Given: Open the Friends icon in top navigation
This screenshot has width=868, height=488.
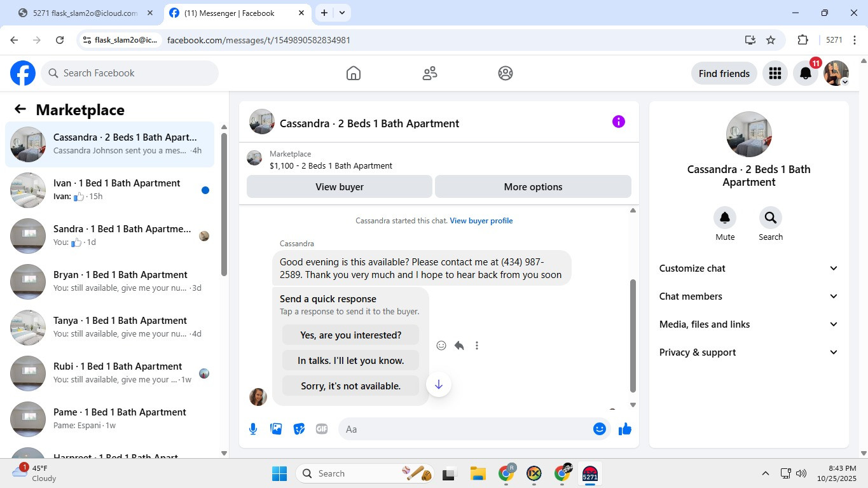Looking at the screenshot, I should 430,73.
